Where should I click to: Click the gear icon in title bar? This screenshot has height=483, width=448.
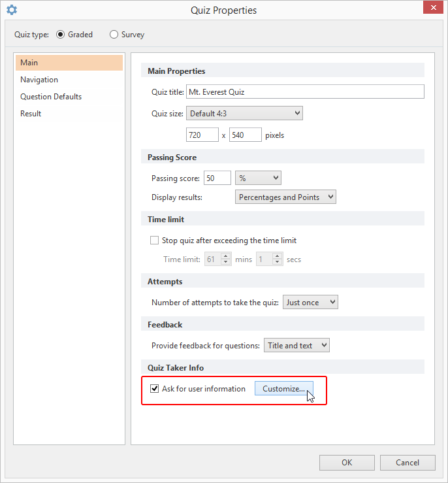[12, 10]
